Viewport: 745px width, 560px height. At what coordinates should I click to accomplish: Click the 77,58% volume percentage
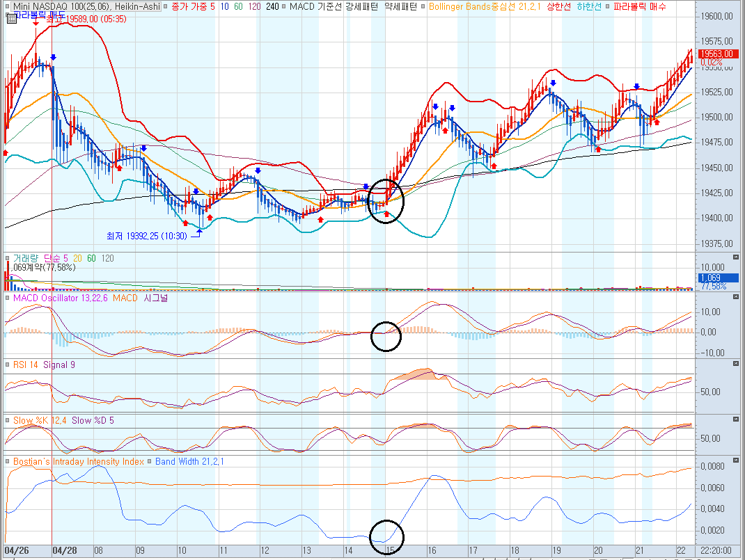pyautogui.click(x=714, y=286)
